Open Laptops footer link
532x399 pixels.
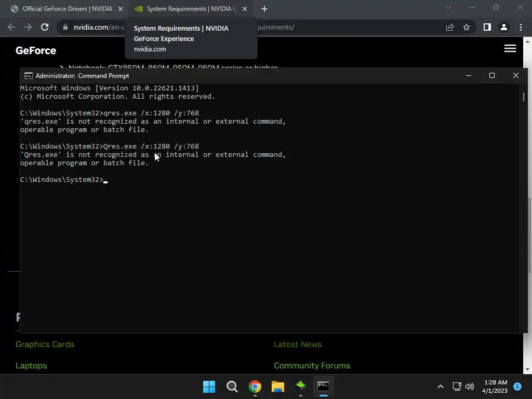point(31,365)
